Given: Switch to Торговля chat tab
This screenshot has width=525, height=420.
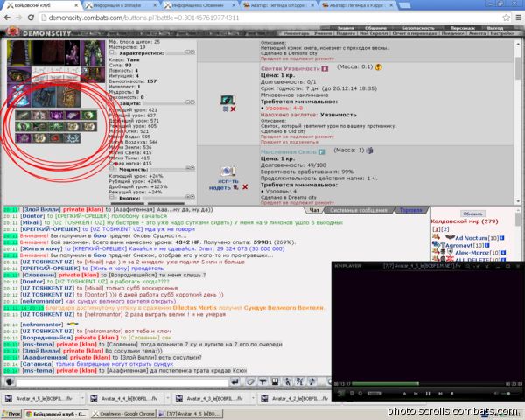Looking at the screenshot, I should coord(410,210).
